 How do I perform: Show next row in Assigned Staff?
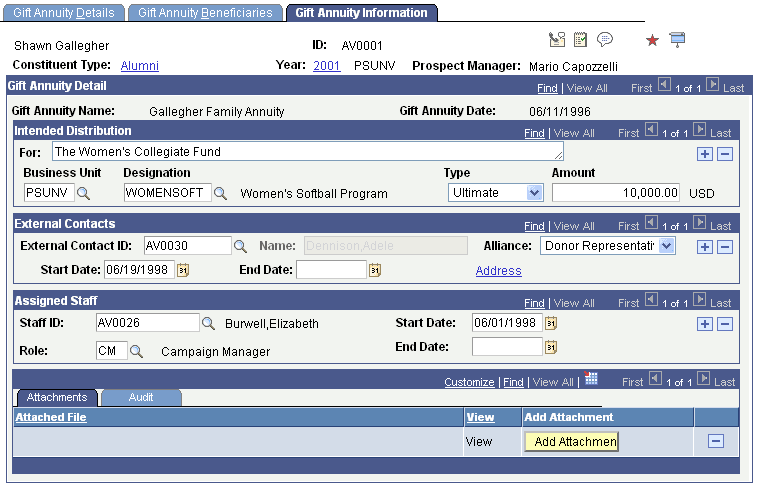(699, 299)
